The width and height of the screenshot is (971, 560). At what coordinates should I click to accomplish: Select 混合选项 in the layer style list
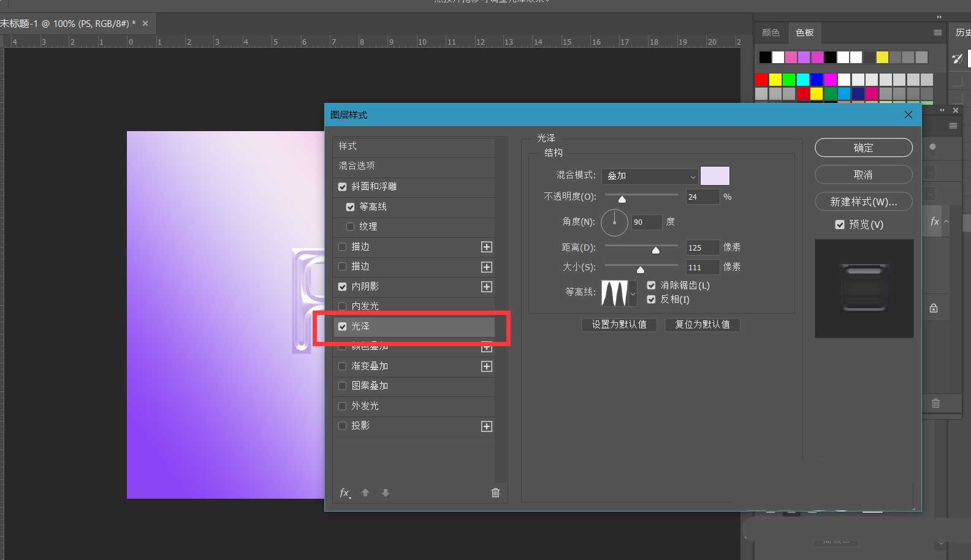pos(414,166)
